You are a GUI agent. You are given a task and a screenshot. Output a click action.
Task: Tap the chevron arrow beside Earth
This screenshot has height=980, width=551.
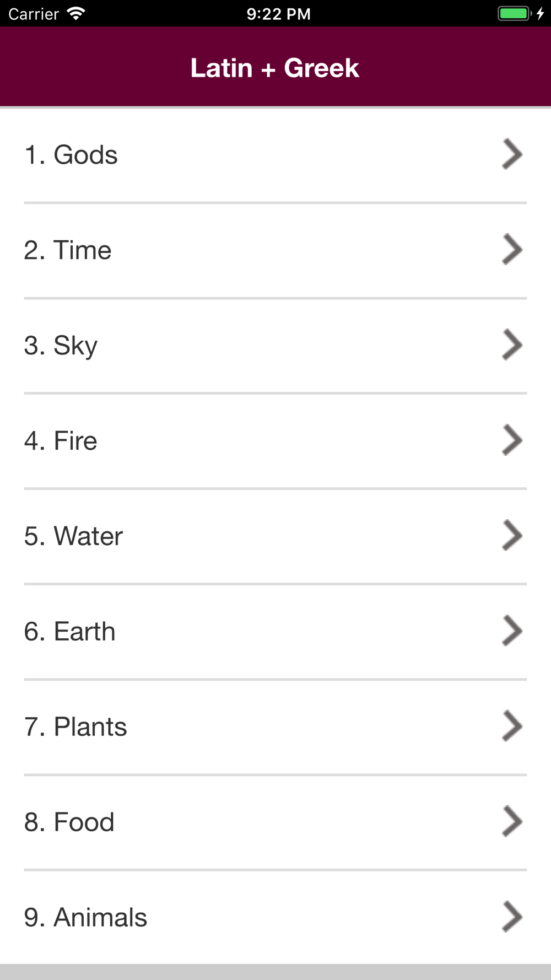coord(512,631)
